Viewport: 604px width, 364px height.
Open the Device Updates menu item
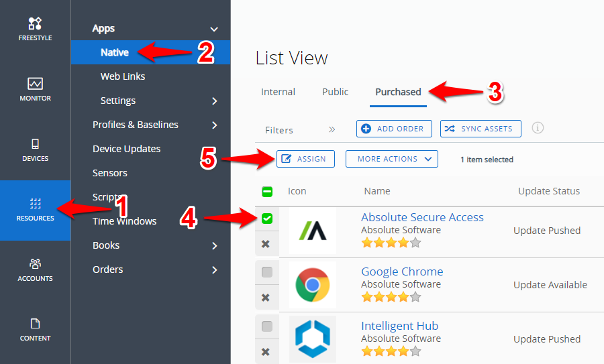pyautogui.click(x=126, y=149)
